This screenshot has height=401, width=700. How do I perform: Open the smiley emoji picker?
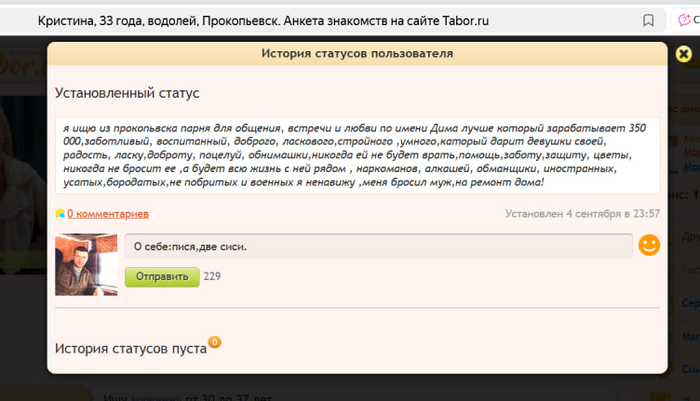point(649,245)
